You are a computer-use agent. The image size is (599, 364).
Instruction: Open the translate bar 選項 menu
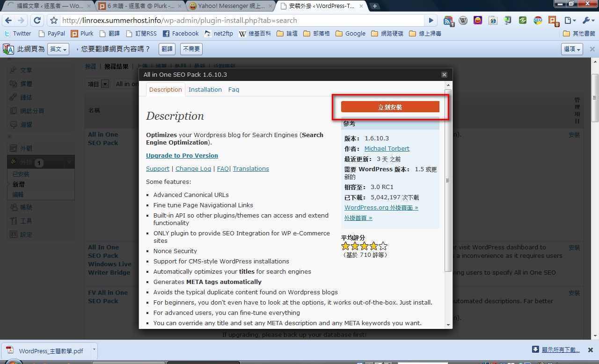pyautogui.click(x=572, y=49)
